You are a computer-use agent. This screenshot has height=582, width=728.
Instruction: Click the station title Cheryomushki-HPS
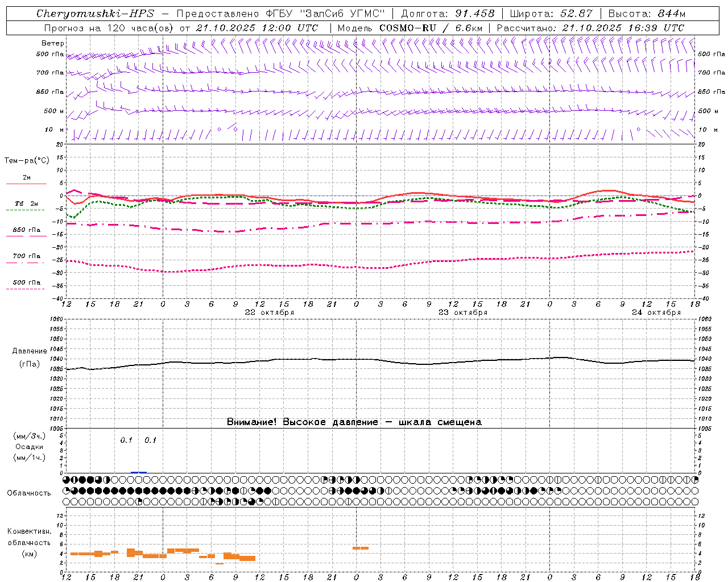click(x=96, y=14)
